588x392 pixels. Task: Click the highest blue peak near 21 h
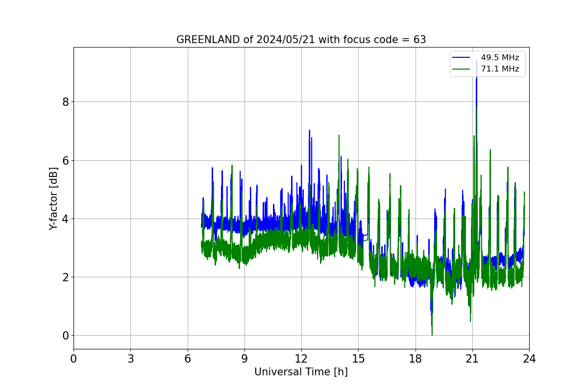click(x=476, y=62)
